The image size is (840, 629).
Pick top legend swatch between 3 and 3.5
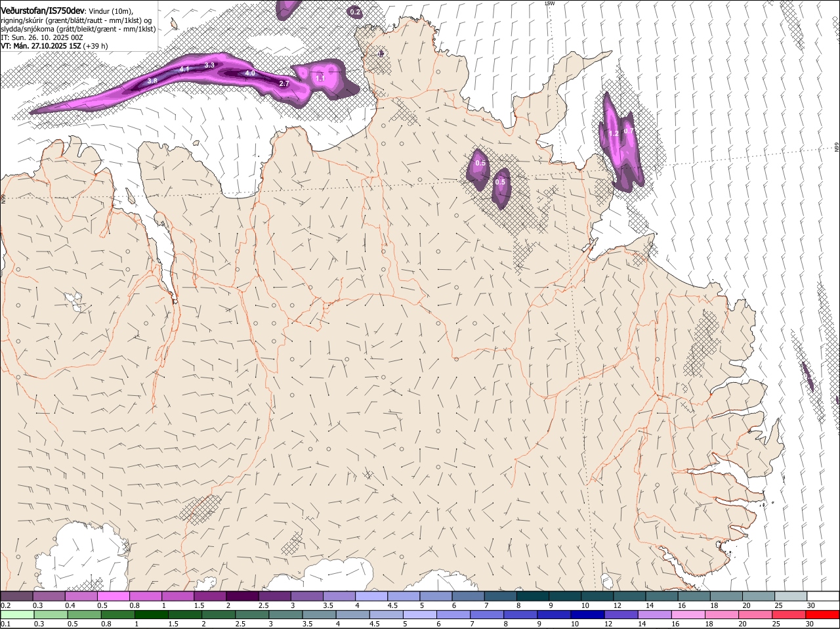[x=307, y=596]
